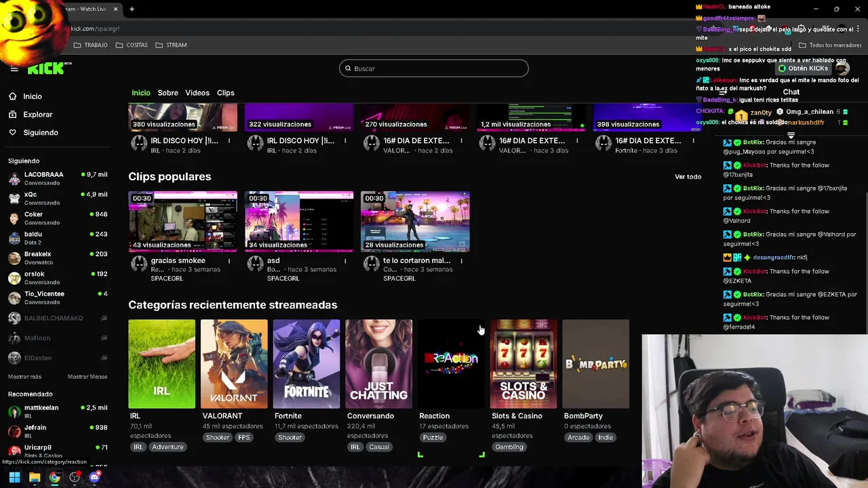This screenshot has height=488, width=868.
Task: Open the VALORANT category card
Action: coord(234,364)
